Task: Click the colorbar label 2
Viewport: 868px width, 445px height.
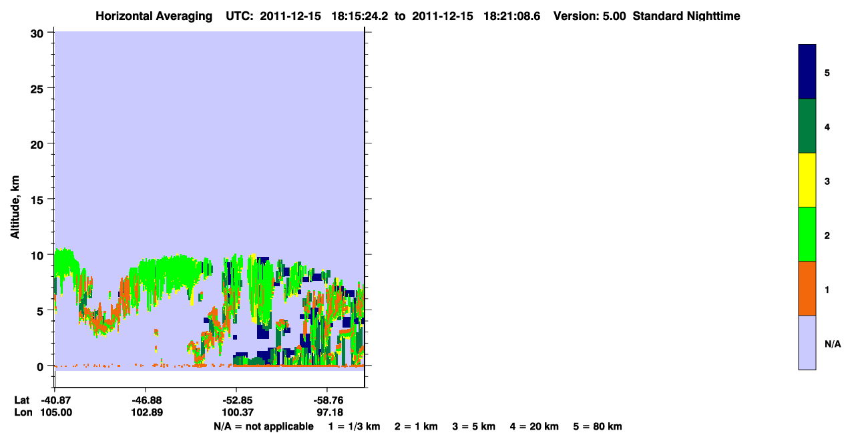Action: point(827,235)
